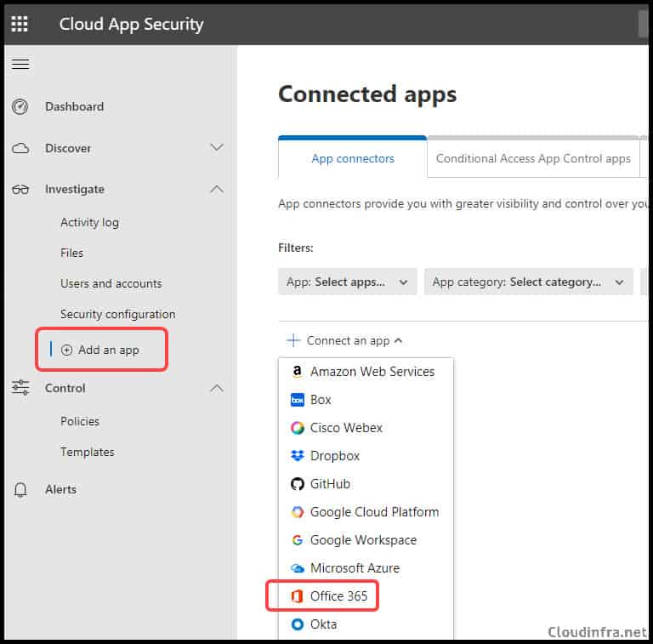Viewport: 653px width, 644px height.
Task: Choose Office 365 in the list
Action: pyautogui.click(x=366, y=596)
